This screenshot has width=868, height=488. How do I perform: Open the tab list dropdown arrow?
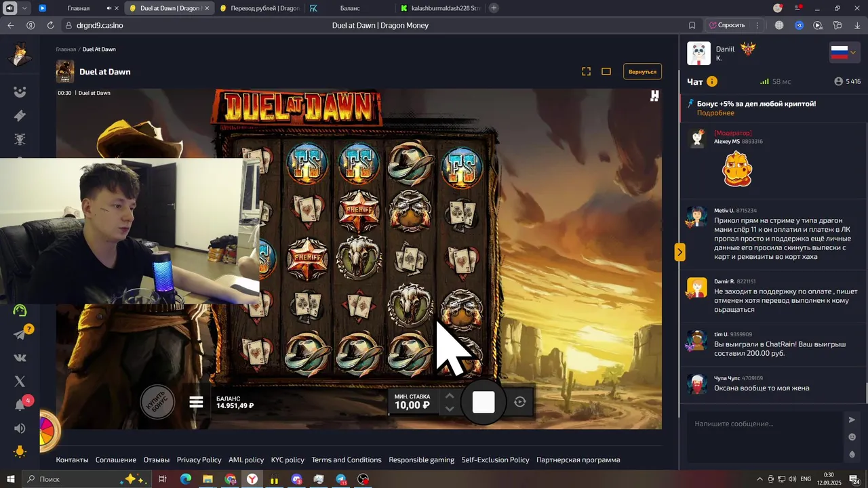pos(25,8)
